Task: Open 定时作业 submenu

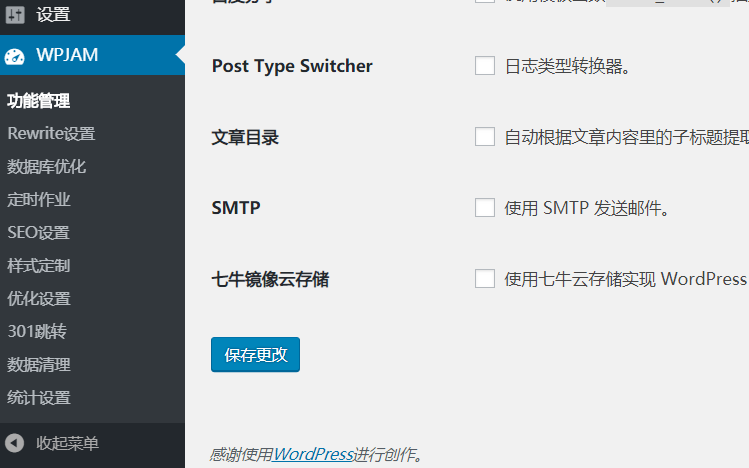Action: click(39, 200)
